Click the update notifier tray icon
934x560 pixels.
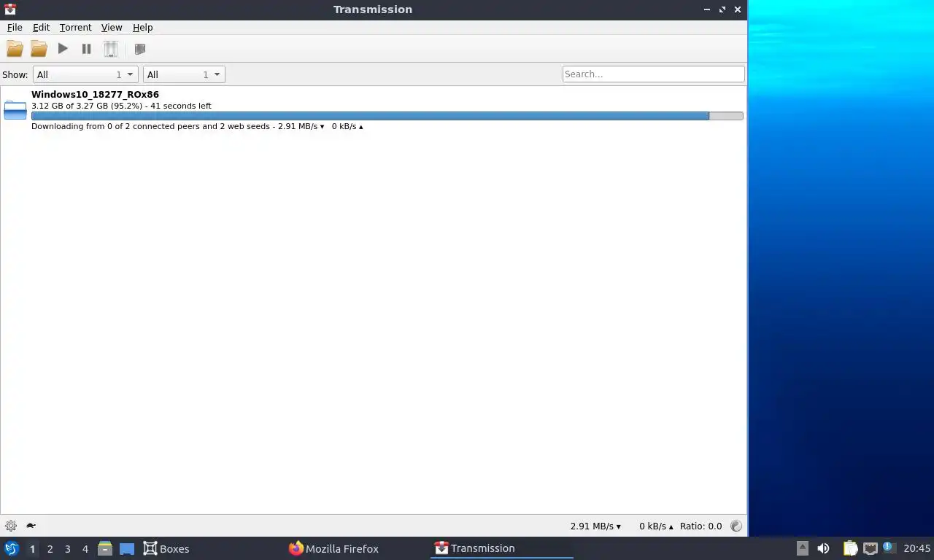(x=888, y=547)
